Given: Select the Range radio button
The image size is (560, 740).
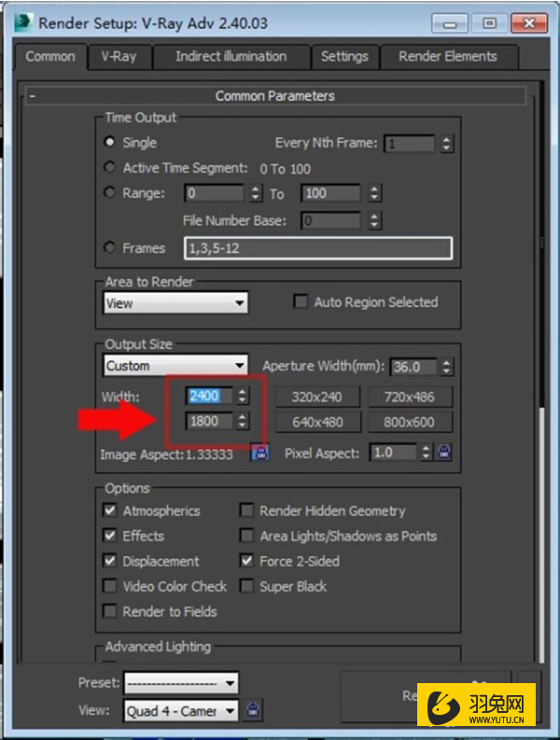Looking at the screenshot, I should tap(109, 192).
